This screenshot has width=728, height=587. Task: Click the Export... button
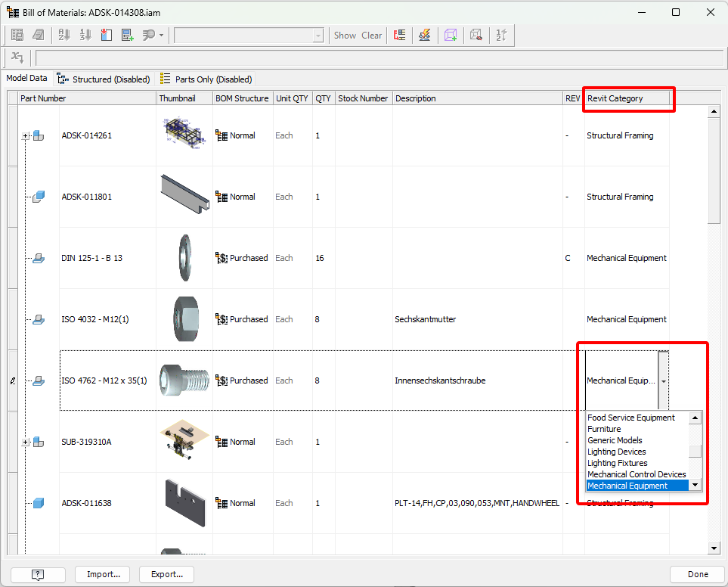tap(166, 574)
